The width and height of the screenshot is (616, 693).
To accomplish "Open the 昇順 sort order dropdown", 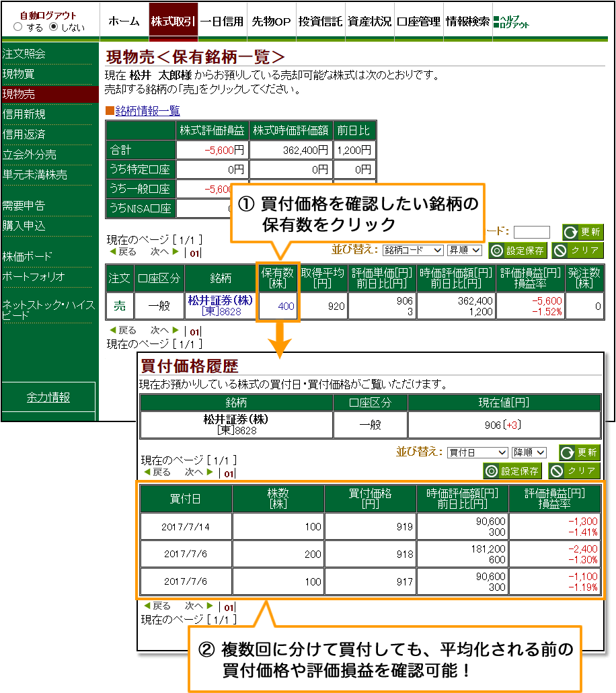I will coord(465,250).
